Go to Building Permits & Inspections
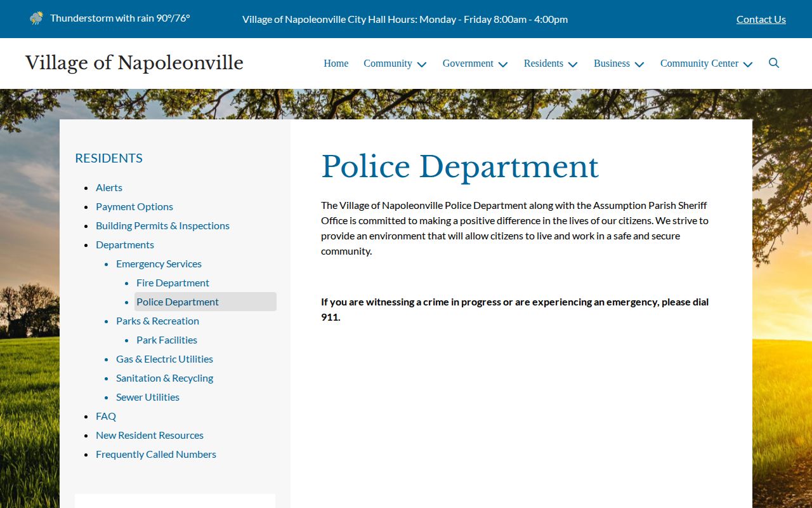 pyautogui.click(x=162, y=225)
